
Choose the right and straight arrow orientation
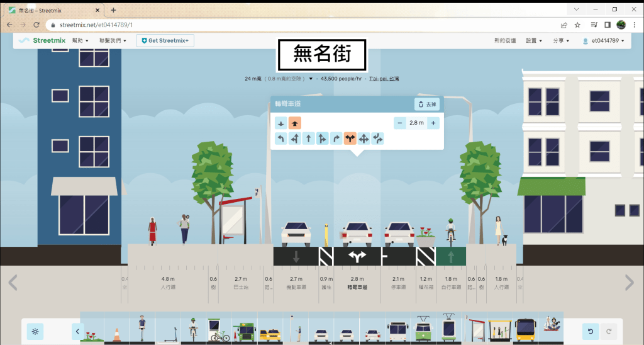tap(323, 139)
